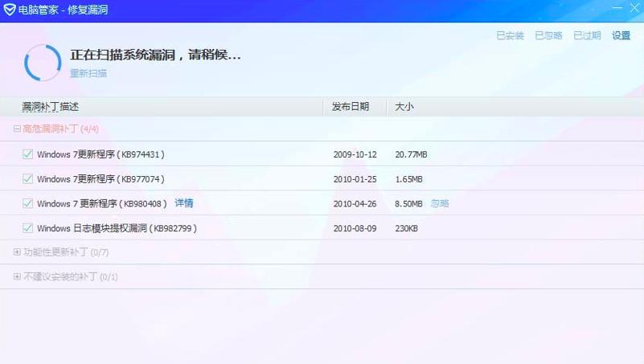Open the 已安装 installed patches view
The image size is (644, 364).
(510, 35)
